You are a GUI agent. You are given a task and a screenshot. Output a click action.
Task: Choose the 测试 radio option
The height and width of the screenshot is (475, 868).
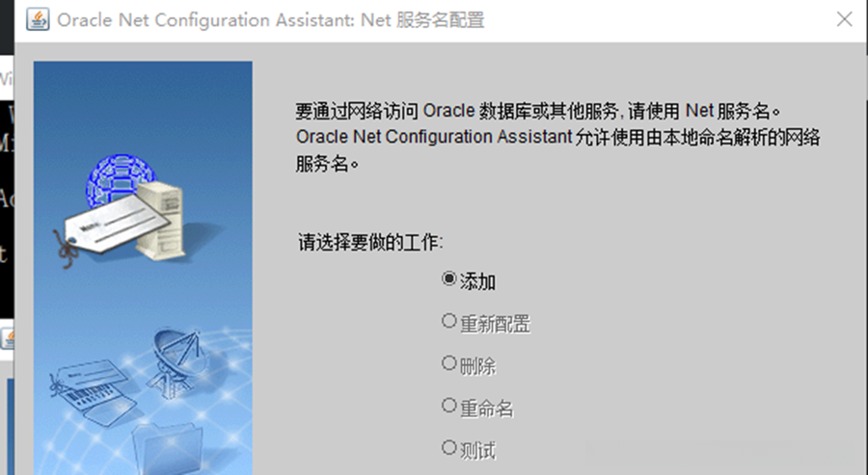(448, 448)
